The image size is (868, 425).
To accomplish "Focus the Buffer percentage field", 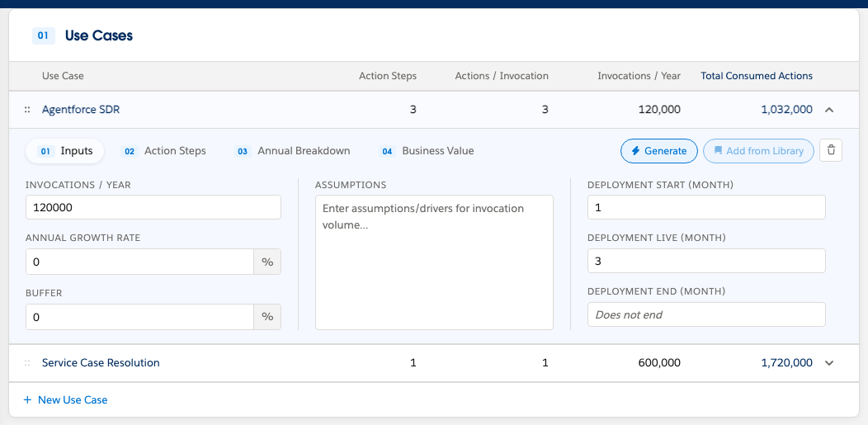I will tap(140, 317).
